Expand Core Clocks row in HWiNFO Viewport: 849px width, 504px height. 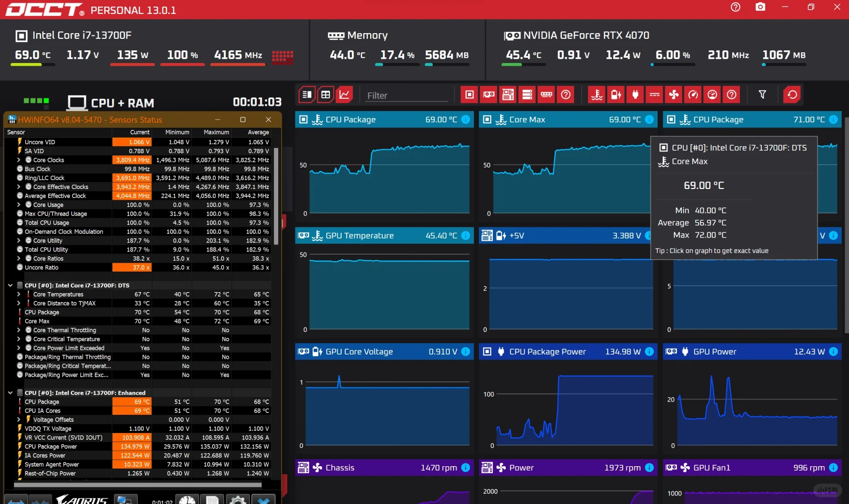pyautogui.click(x=19, y=160)
